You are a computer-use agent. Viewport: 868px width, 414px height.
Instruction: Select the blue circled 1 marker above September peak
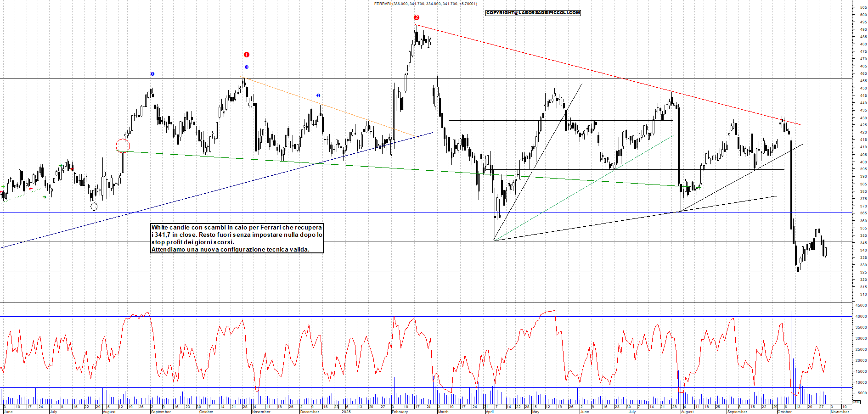click(152, 73)
